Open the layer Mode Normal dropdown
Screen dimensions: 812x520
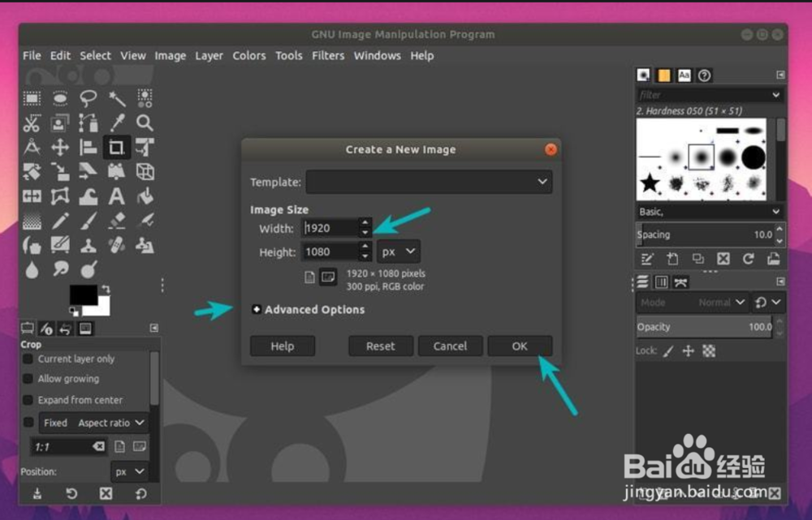692,302
